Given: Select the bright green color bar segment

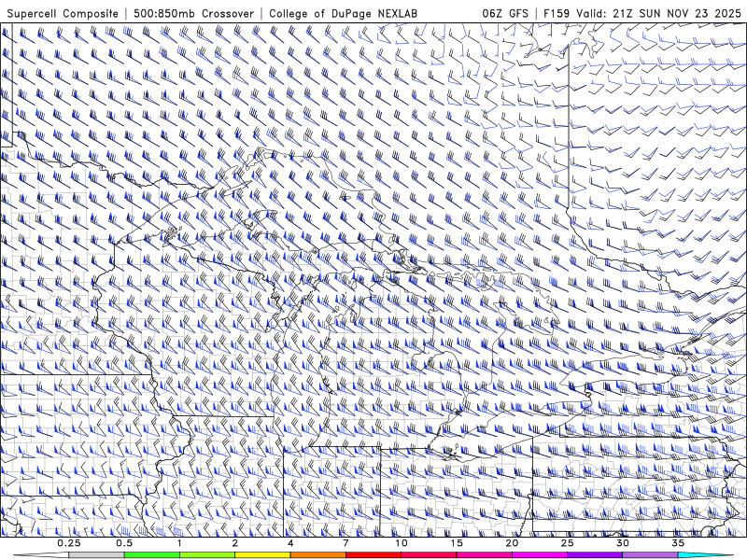Looking at the screenshot, I should tap(152, 555).
